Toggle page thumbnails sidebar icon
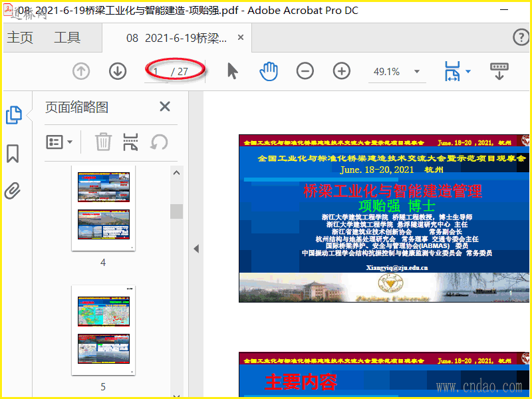Screen dimensions: 532x399 [14, 115]
